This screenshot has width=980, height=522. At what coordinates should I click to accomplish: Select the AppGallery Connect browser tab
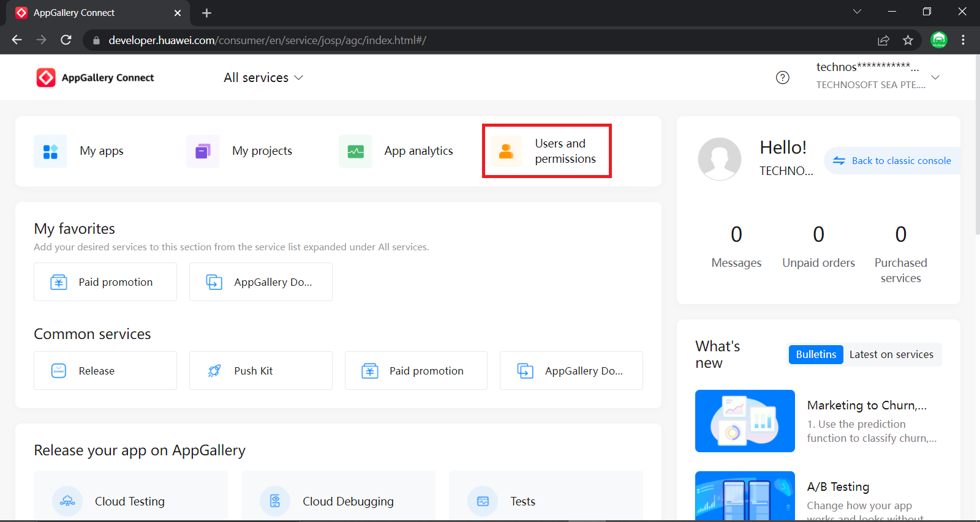[98, 13]
